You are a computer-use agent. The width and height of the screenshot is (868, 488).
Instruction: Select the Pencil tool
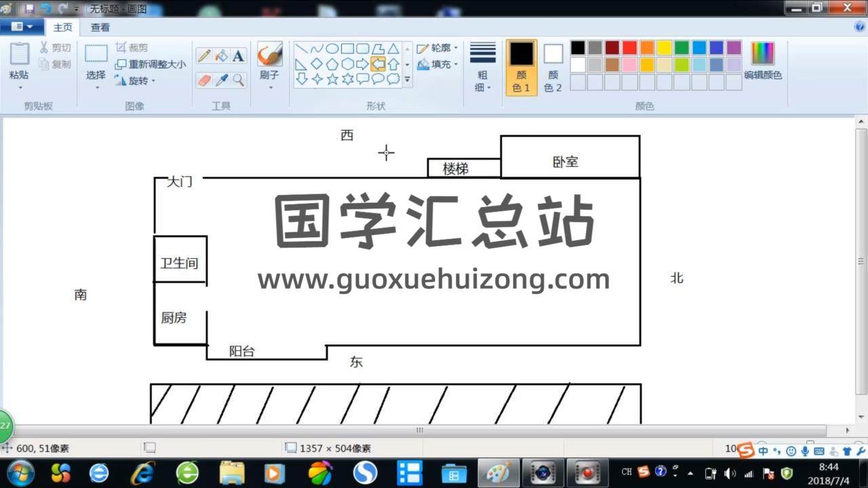pyautogui.click(x=204, y=56)
